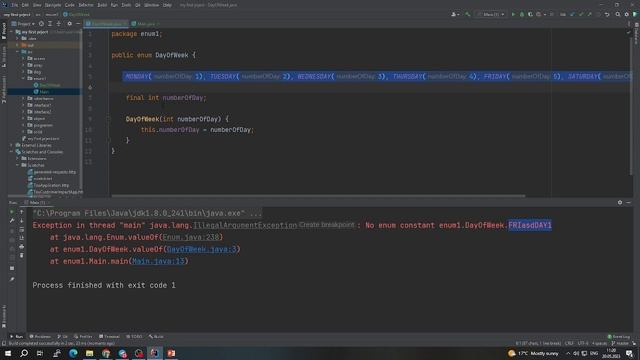Expand the .idea folder in project tree
Screen dimensions: 640x360
[18, 38]
